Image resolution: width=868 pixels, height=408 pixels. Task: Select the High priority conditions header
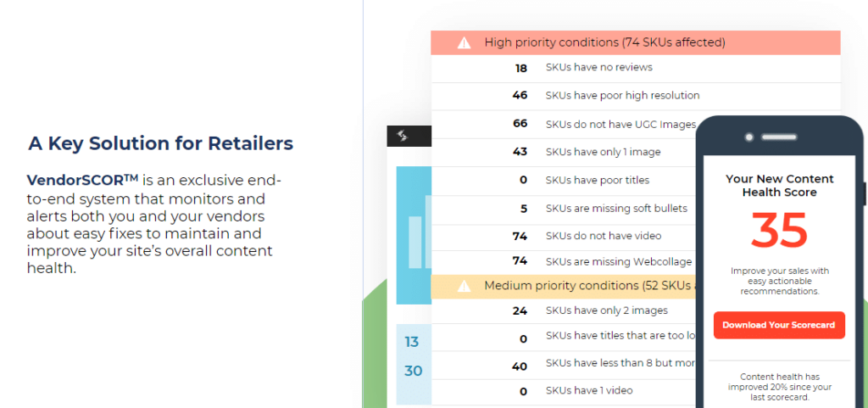coord(636,42)
